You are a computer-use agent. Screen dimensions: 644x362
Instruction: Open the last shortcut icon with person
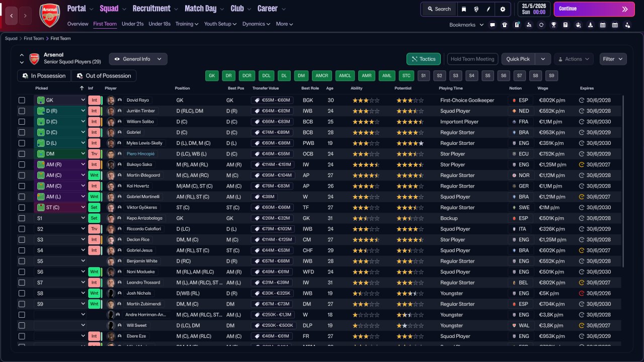point(627,25)
